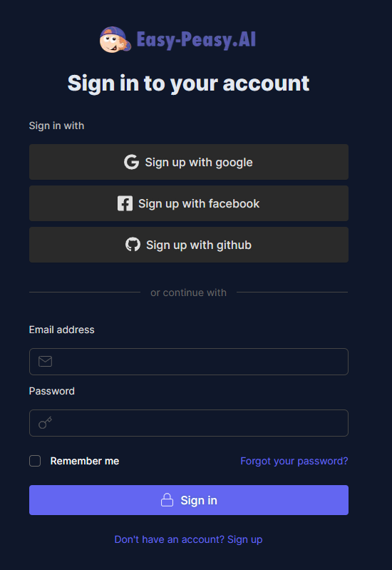This screenshot has width=392, height=570.
Task: Select Sign up with github
Action: (x=189, y=245)
